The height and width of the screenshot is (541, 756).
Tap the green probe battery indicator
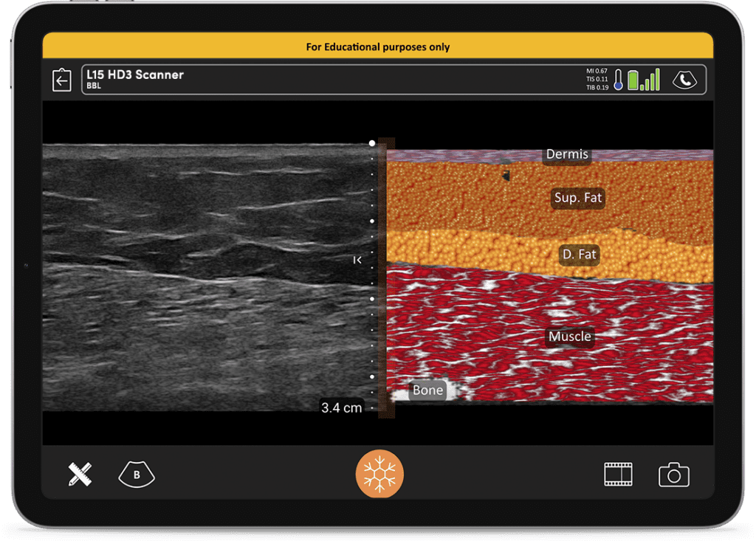633,80
